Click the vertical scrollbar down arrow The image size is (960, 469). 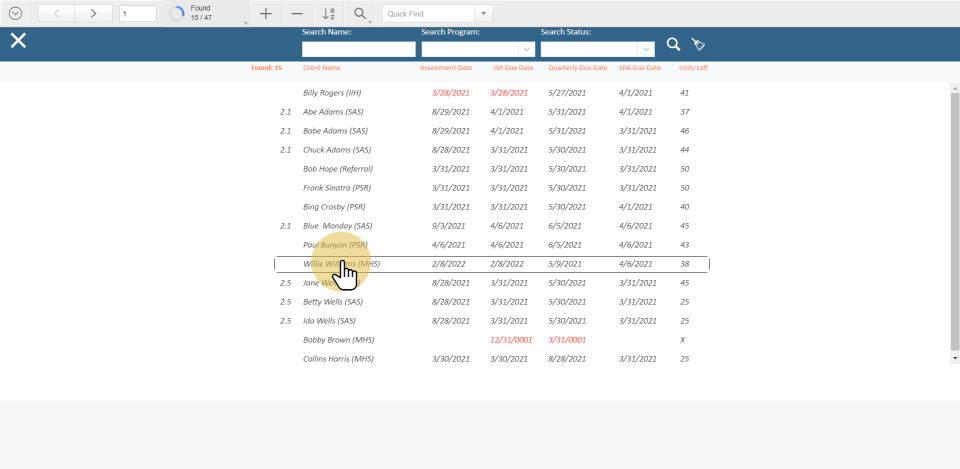[954, 357]
